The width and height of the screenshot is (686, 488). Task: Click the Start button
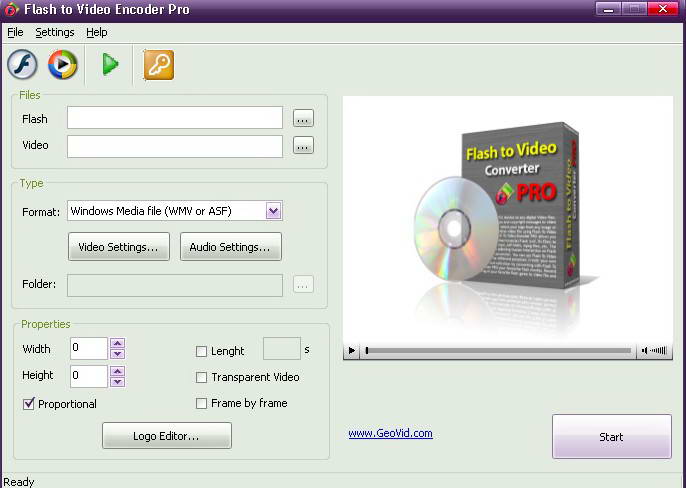click(x=612, y=437)
